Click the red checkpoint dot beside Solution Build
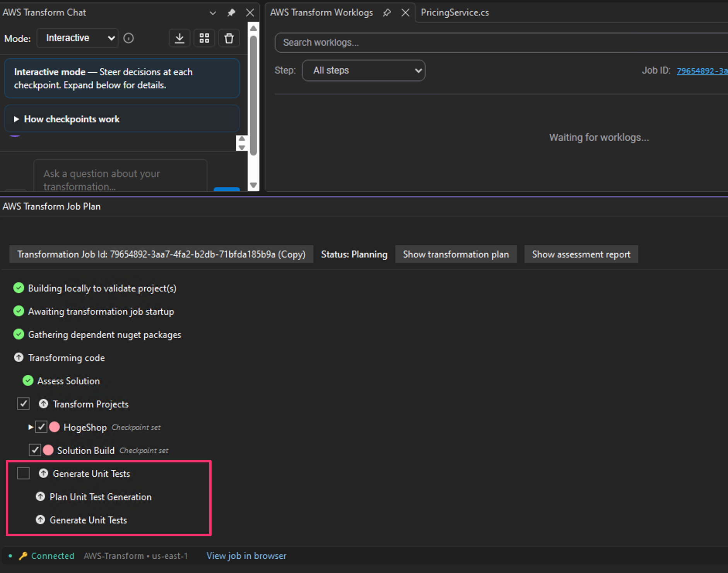 point(48,450)
